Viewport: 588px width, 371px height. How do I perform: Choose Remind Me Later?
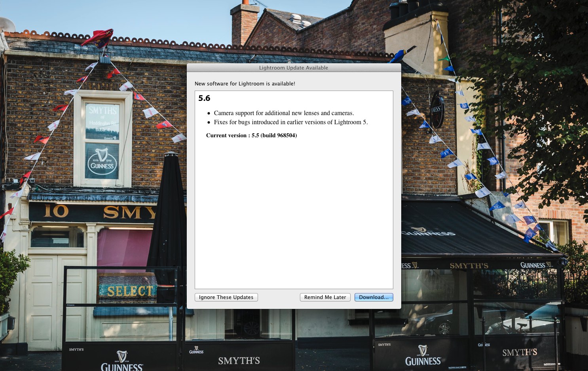pos(325,297)
